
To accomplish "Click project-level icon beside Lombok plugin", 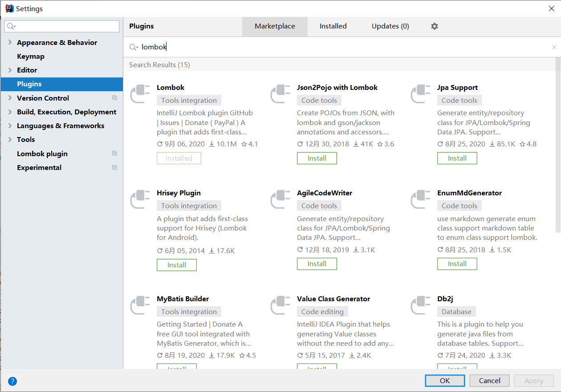I will point(114,154).
